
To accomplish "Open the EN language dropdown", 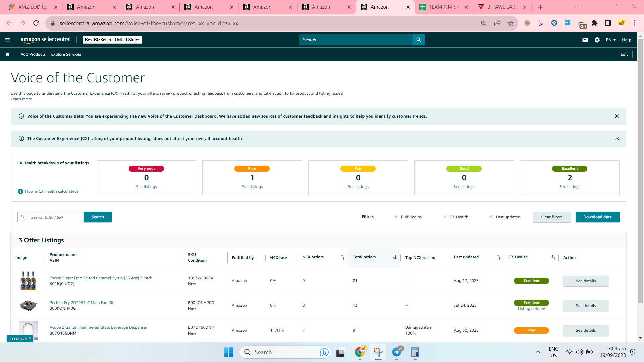I will coord(610,40).
